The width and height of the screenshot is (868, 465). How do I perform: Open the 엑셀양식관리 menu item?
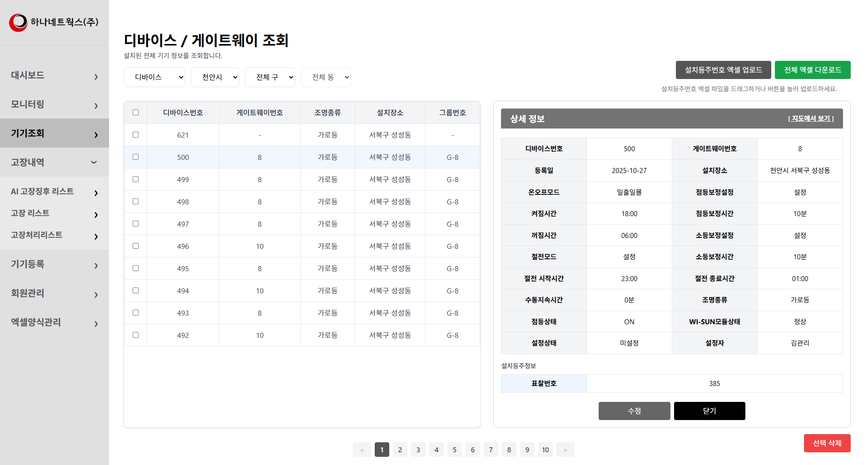point(55,322)
